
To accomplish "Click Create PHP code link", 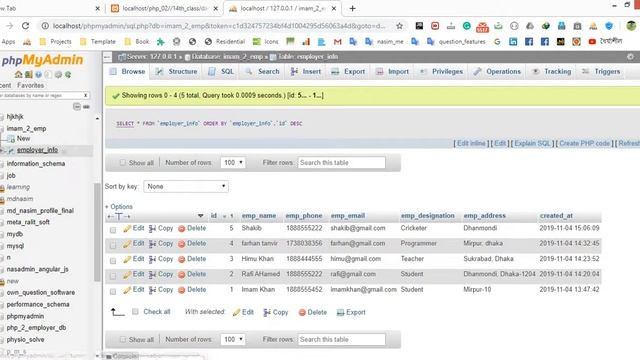I will click(584, 143).
